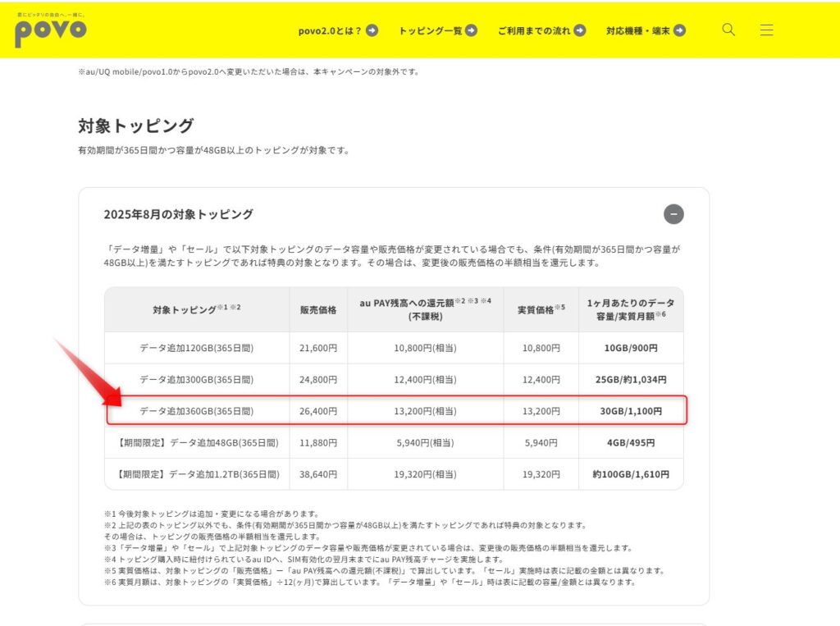Click the 38,640円 price cell

click(318, 474)
